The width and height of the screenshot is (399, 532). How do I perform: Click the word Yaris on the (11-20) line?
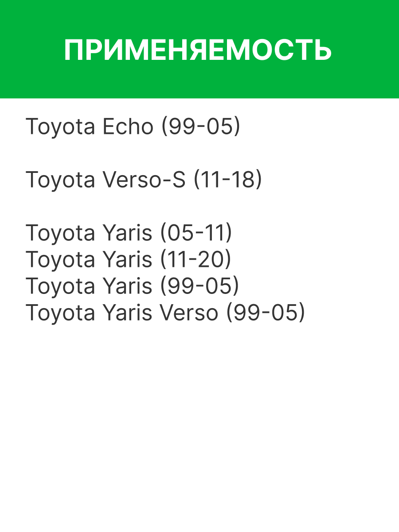(x=127, y=260)
